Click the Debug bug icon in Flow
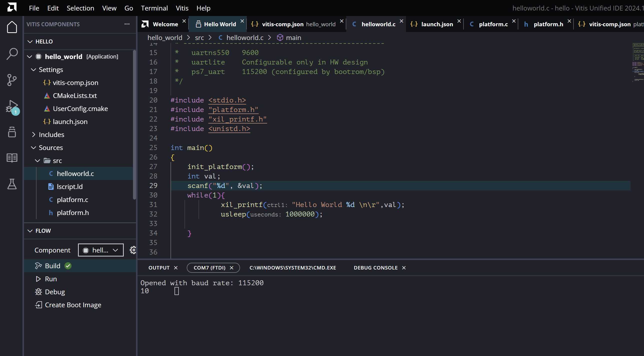Screen dimensions: 644x356 (38, 292)
